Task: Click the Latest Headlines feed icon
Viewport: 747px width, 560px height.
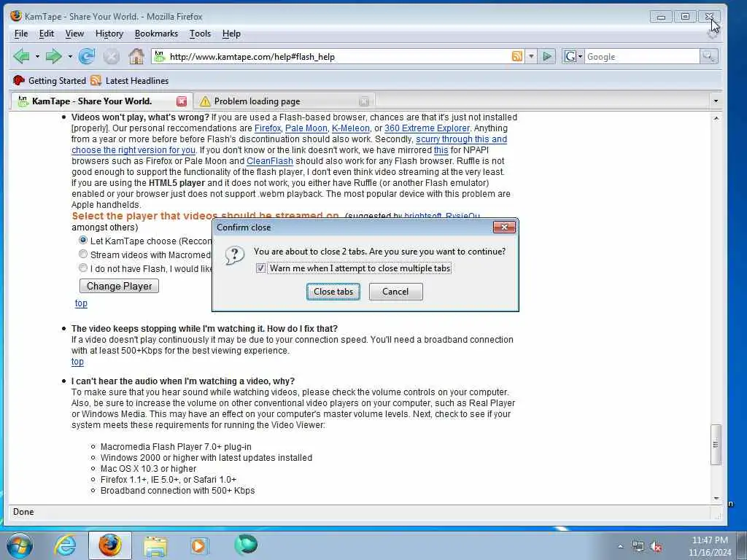Action: 96,80
